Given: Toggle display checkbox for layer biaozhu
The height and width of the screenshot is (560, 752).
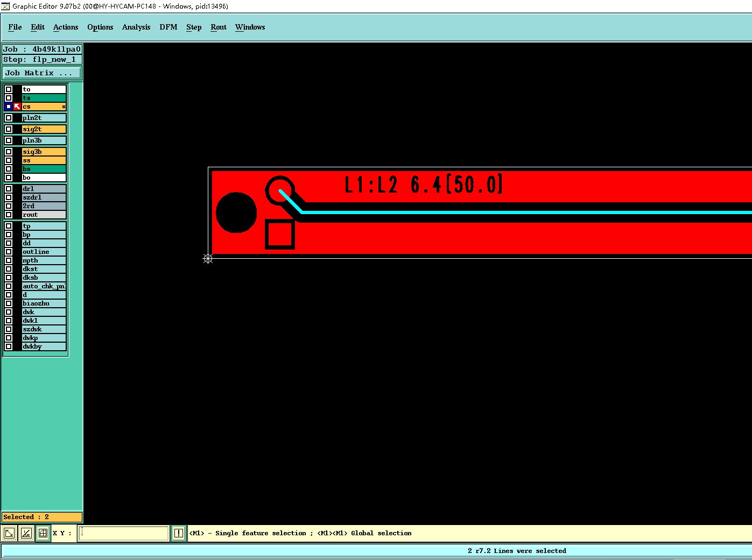Looking at the screenshot, I should [x=9, y=303].
